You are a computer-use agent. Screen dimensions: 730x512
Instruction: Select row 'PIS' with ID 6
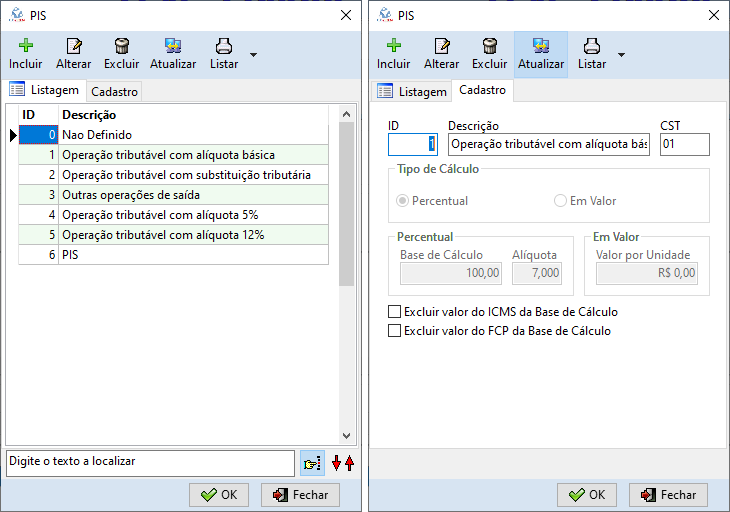pos(173,255)
